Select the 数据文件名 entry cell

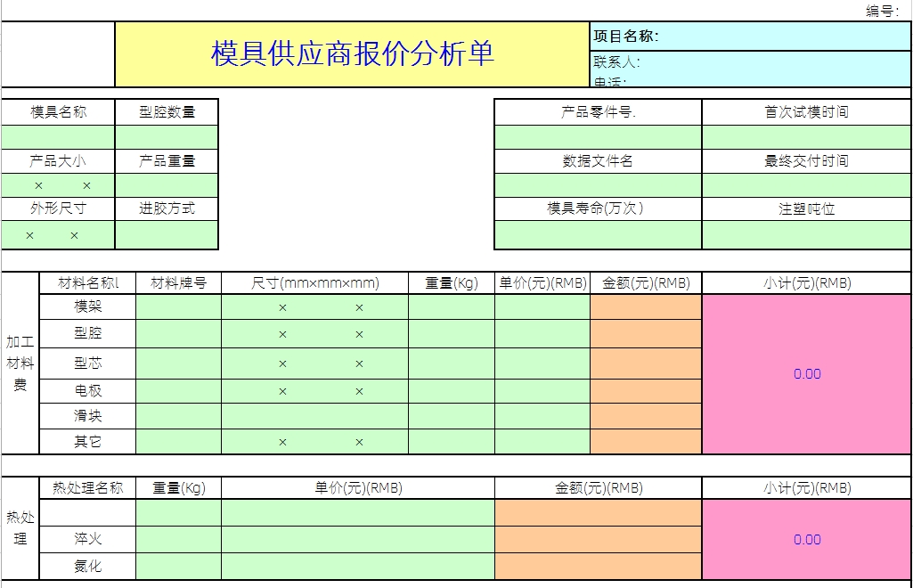[599, 184]
